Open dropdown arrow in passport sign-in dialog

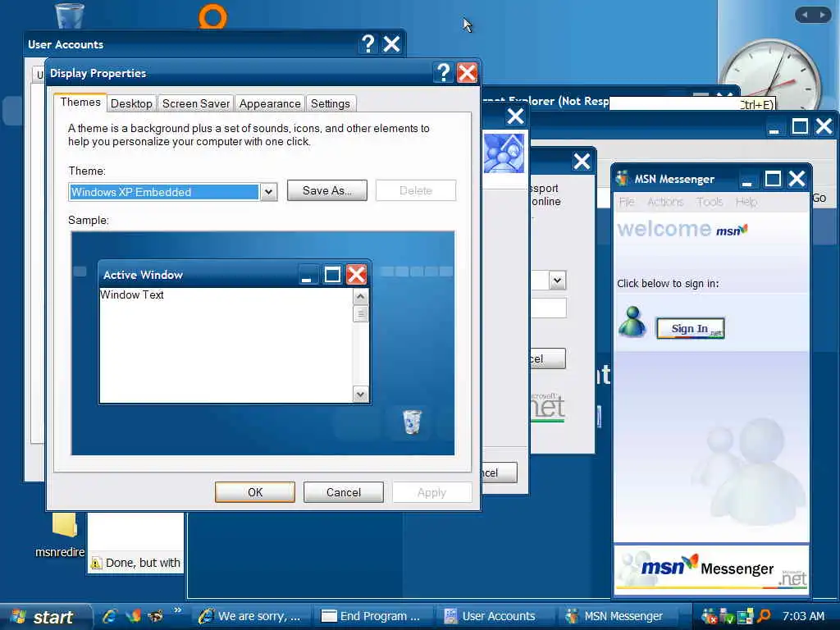[x=557, y=281]
